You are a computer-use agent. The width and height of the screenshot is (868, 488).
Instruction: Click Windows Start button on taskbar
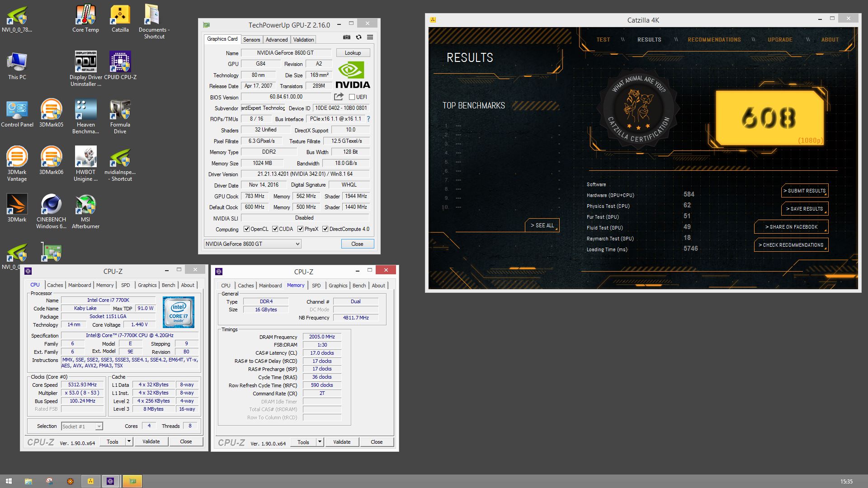(x=9, y=481)
